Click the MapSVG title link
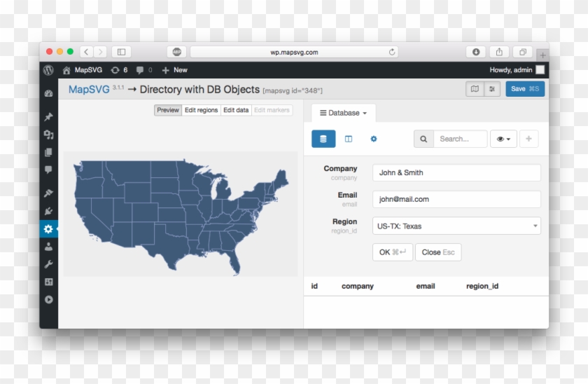Screen dimensions: 588x384 point(89,89)
